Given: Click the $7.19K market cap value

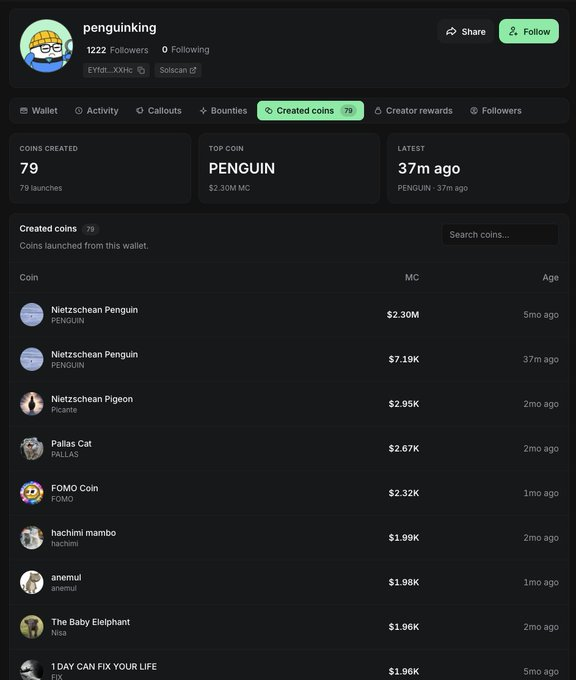Looking at the screenshot, I should coord(404,359).
